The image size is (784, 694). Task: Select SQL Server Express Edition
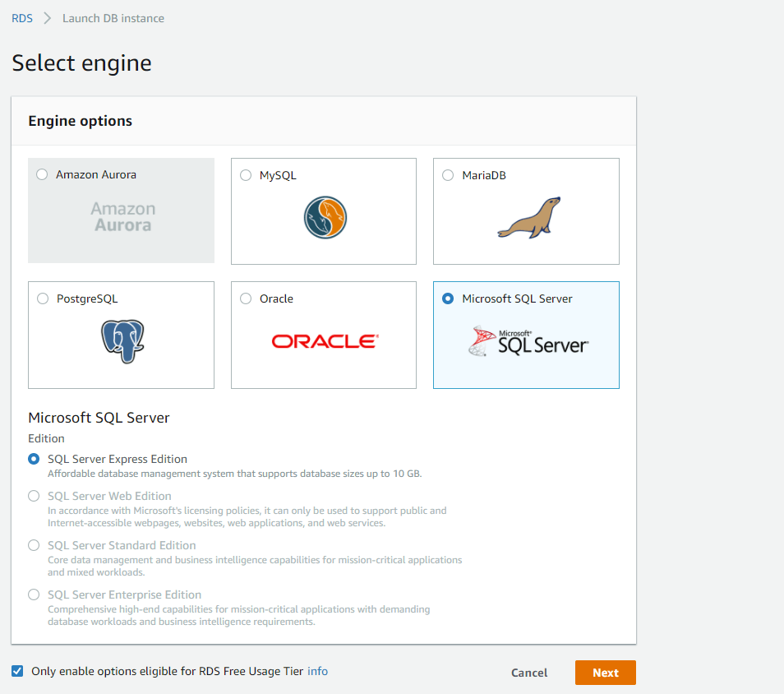(34, 459)
